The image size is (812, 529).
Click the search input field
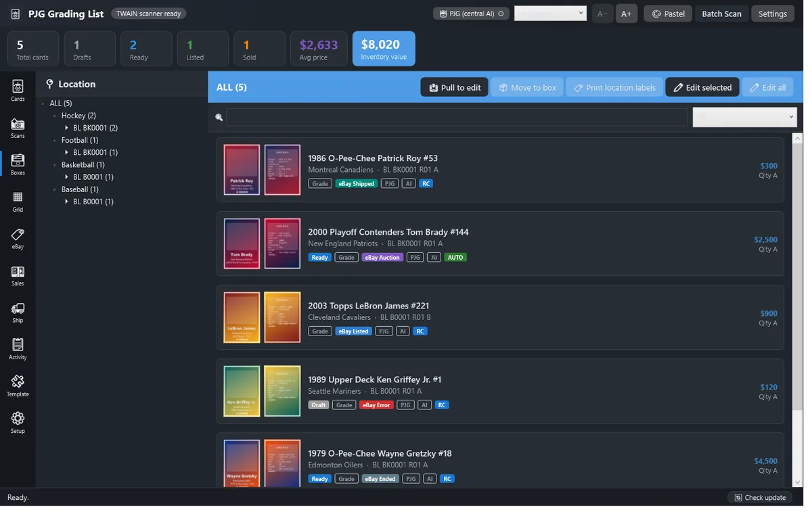click(x=457, y=117)
